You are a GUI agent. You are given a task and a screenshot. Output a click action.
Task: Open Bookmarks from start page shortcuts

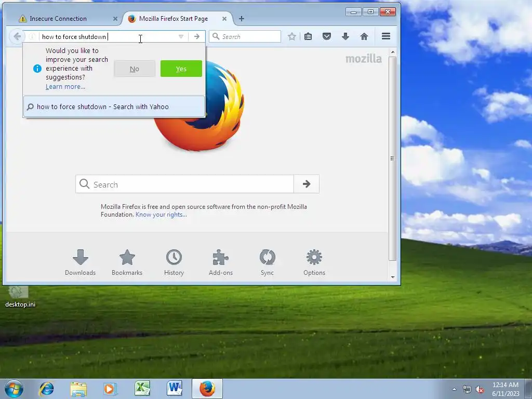tap(127, 262)
